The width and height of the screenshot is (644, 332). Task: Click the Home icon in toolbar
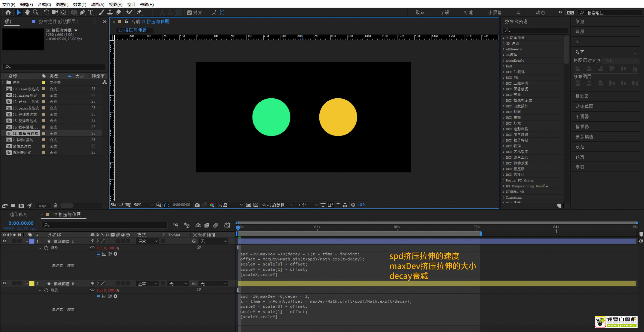(x=8, y=12)
